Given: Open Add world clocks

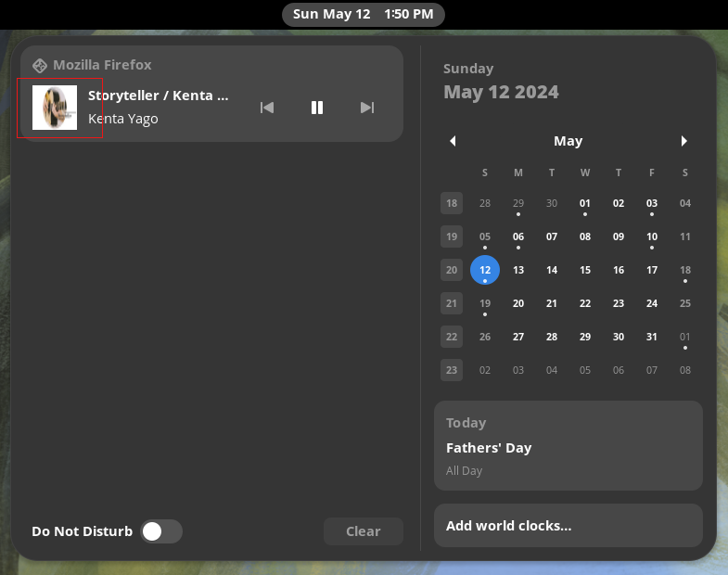Looking at the screenshot, I should pos(568,526).
